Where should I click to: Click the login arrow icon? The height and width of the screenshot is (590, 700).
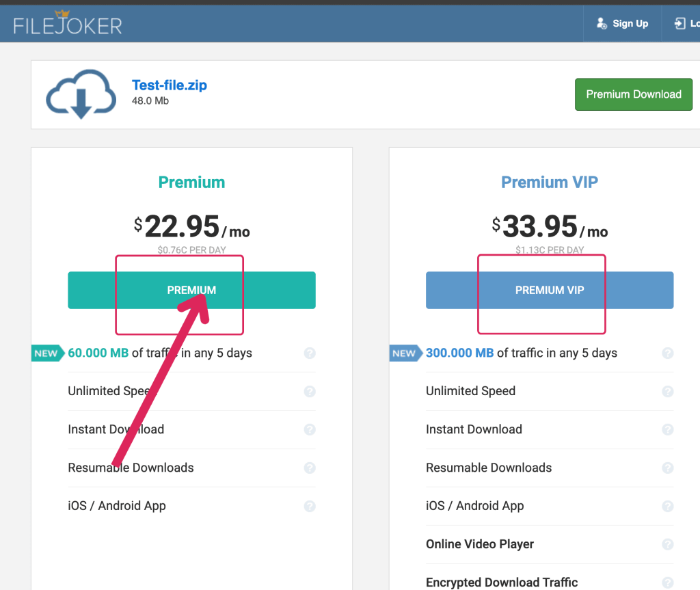point(680,23)
